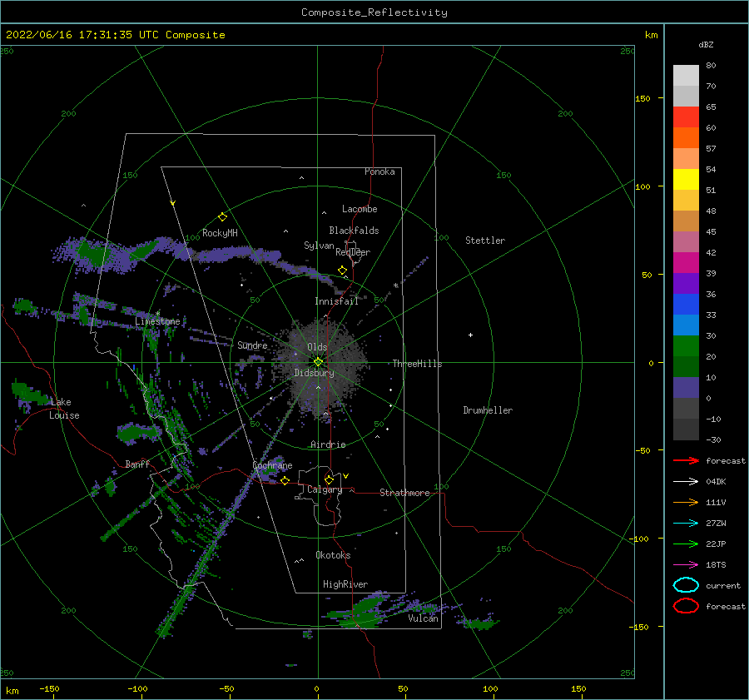Screen dimensions: 749x700
Task: Click the blue 33 dBZ color swatch
Action: [686, 304]
